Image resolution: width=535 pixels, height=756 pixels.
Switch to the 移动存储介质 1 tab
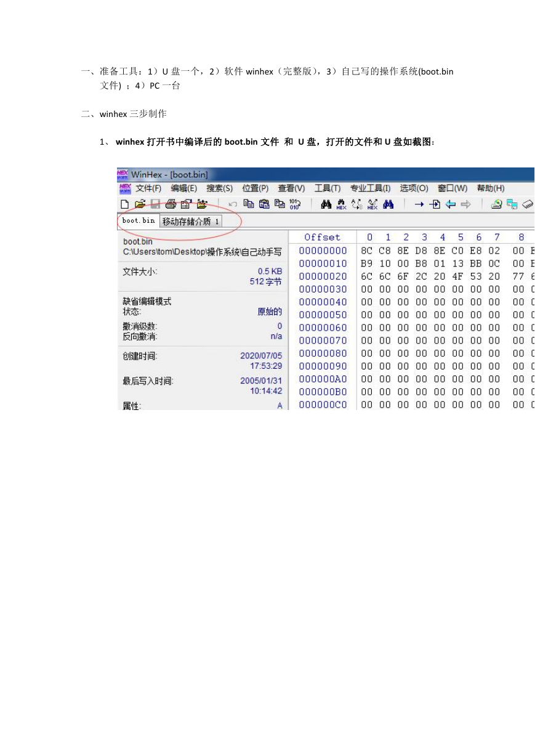(191, 221)
